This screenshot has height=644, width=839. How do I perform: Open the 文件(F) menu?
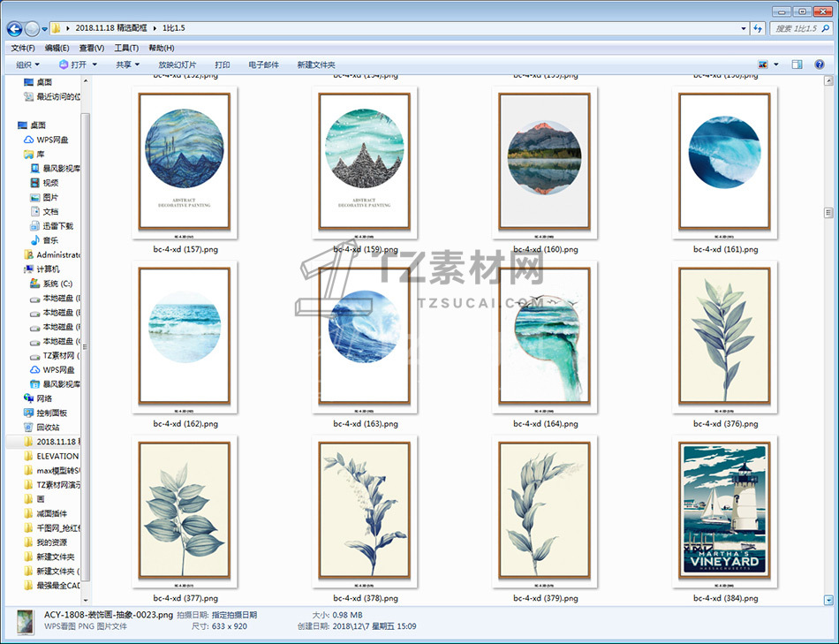pos(22,48)
